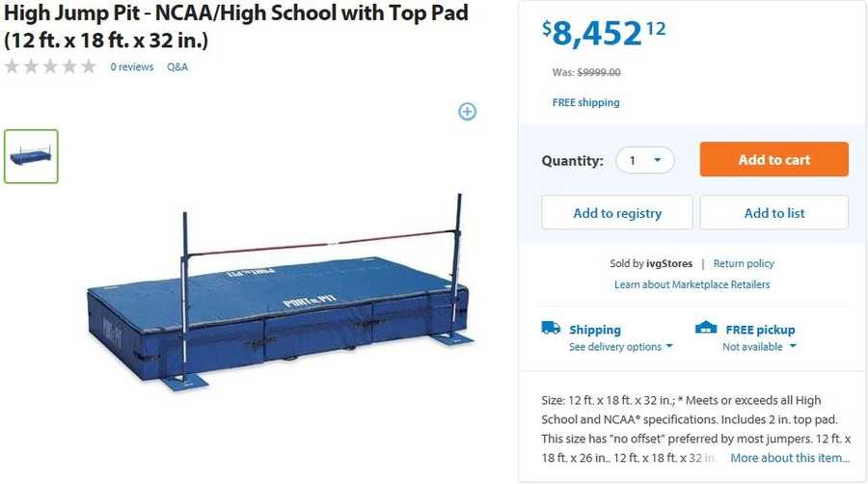
Task: Click the Add to cart button
Action: point(773,160)
